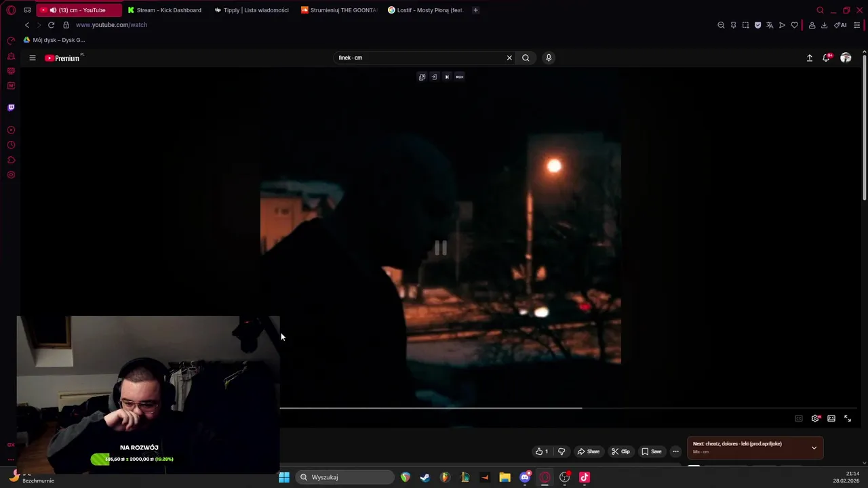The height and width of the screenshot is (488, 868).
Task: Go to YouTube Premium home logo
Action: point(62,58)
